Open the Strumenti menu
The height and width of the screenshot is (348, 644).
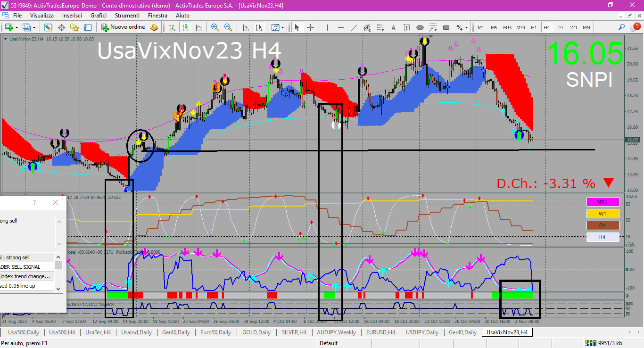[127, 15]
